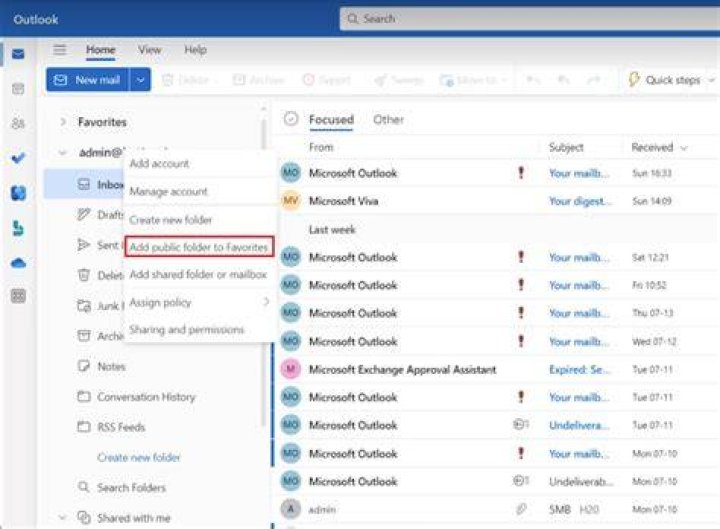Viewport: 720px width, 529px height.
Task: Click the Reply arrow icon
Action: click(x=533, y=80)
